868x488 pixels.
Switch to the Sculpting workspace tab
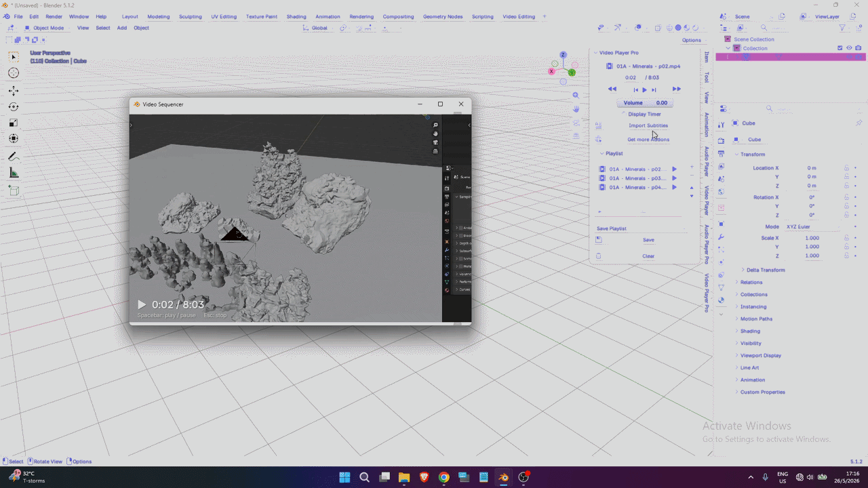pos(191,16)
